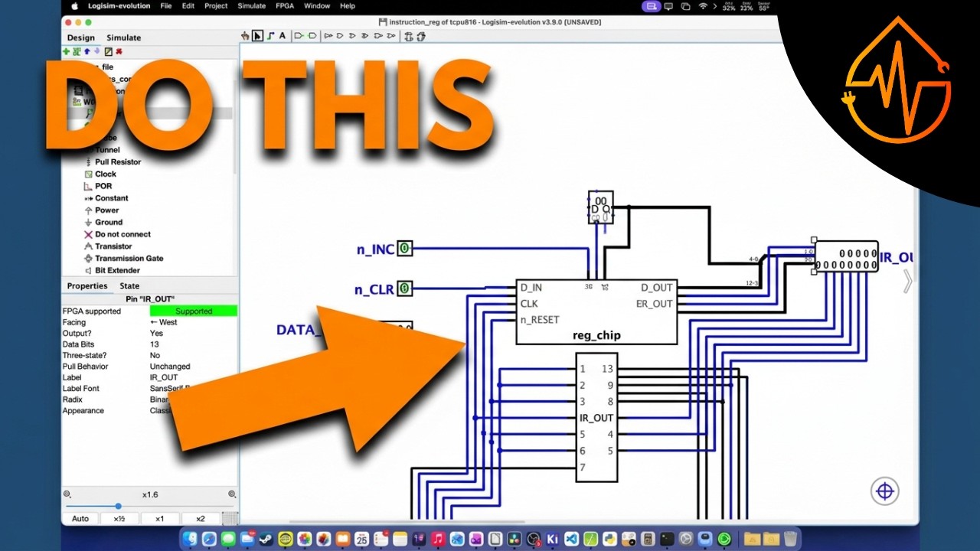Click the magnifier zoom-in icon
This screenshot has height=551, width=980.
click(x=232, y=494)
